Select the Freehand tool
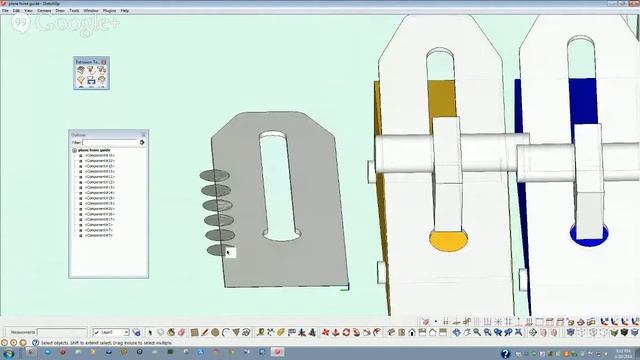 point(246,333)
